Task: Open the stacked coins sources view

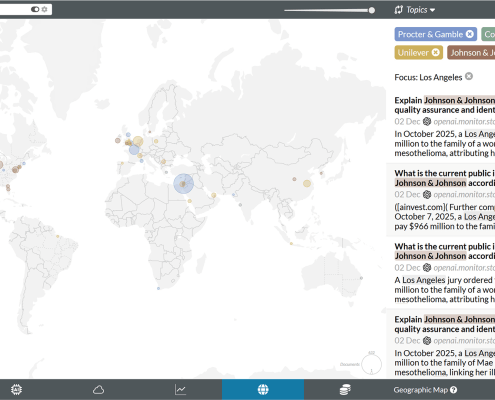Action: 345,389
